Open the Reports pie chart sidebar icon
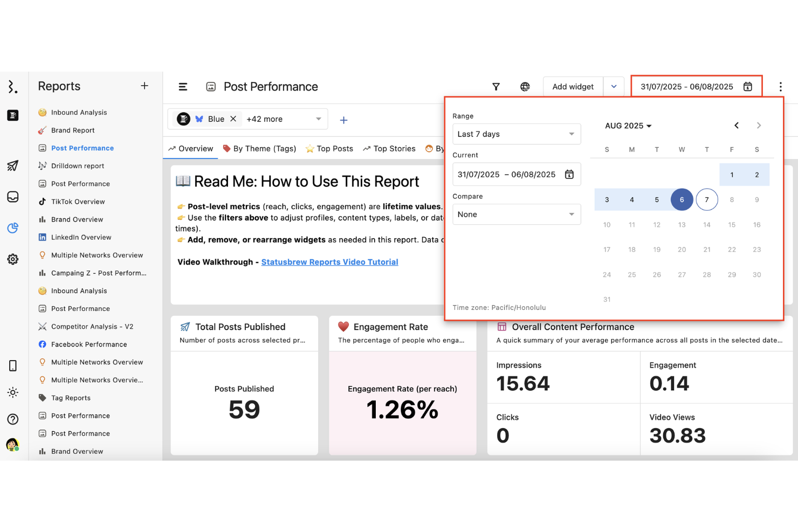798x532 pixels. (13, 228)
